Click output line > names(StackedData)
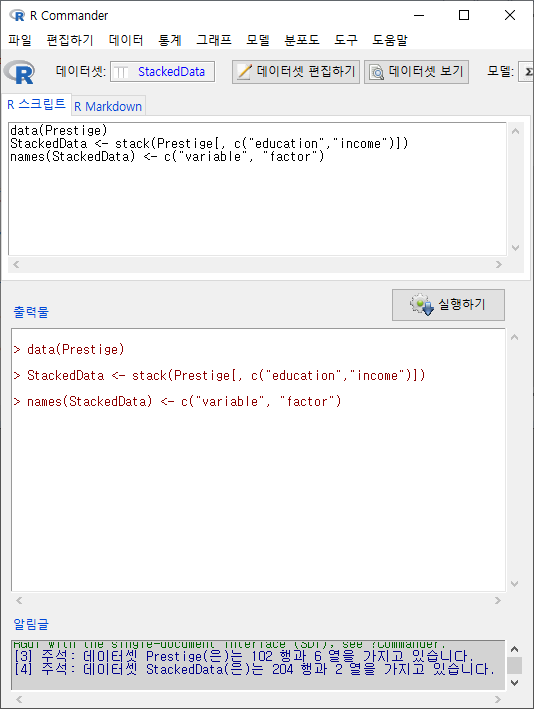The height and width of the screenshot is (709, 534). click(x=177, y=402)
